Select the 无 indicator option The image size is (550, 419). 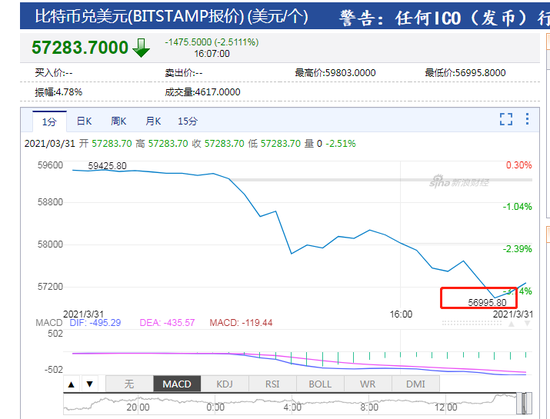pyautogui.click(x=129, y=384)
